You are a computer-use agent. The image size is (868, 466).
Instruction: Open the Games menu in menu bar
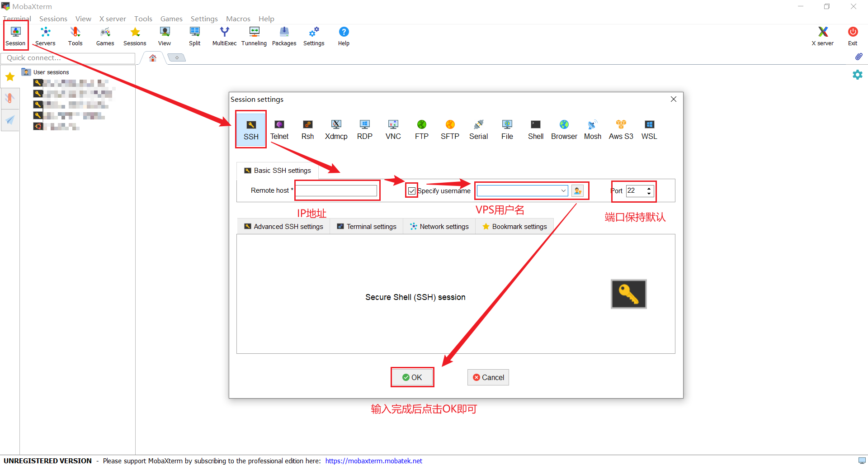171,19
